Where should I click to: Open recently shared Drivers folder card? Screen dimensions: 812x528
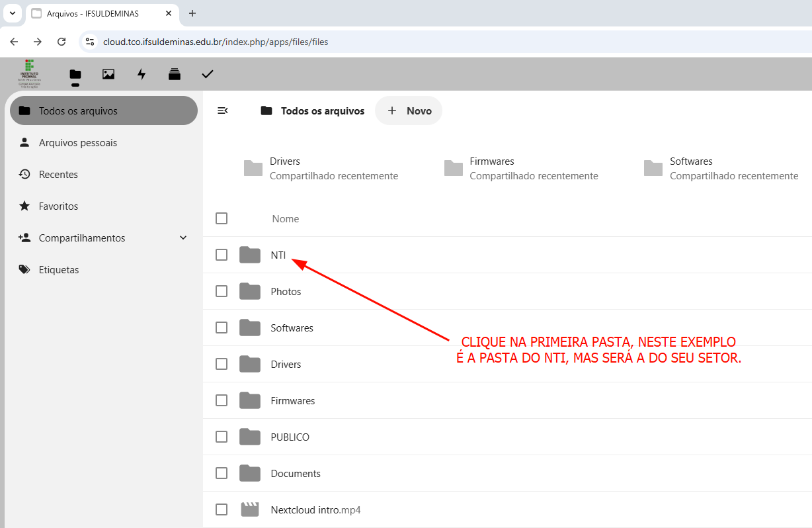[x=321, y=169]
